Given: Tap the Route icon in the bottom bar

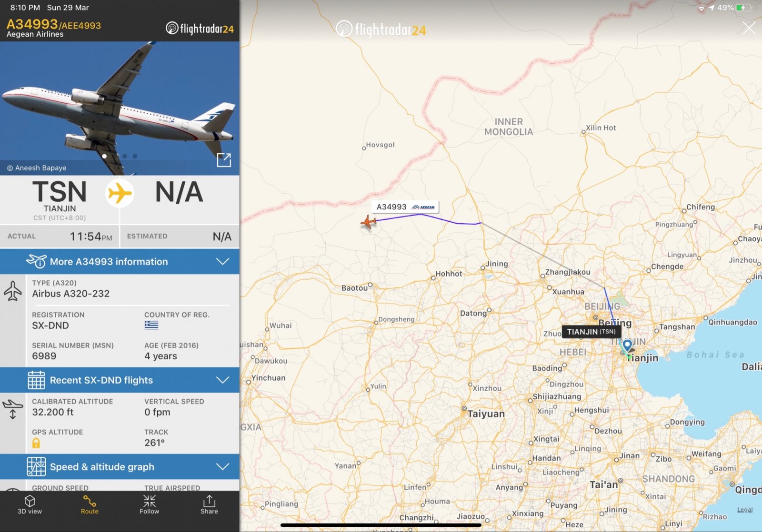Looking at the screenshot, I should click(x=90, y=505).
